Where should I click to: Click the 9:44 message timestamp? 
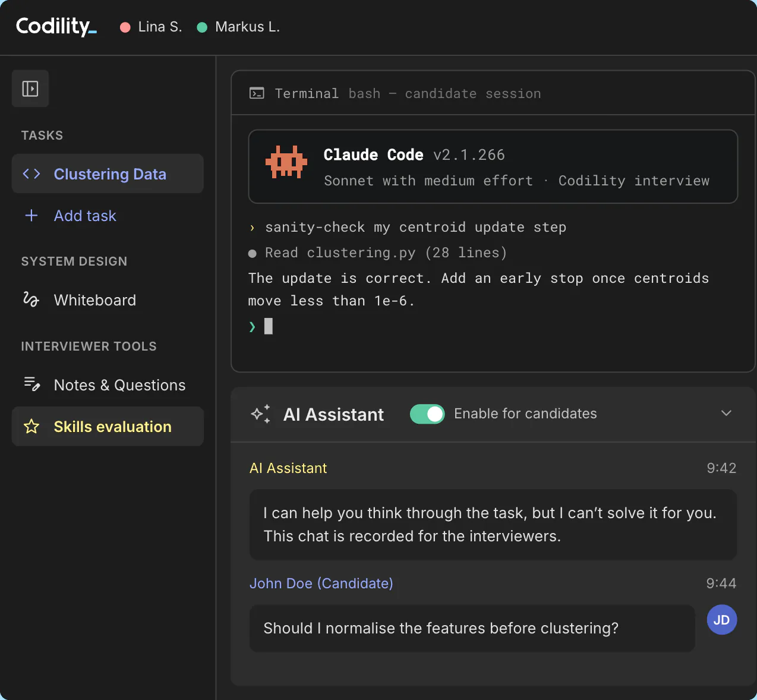point(721,584)
